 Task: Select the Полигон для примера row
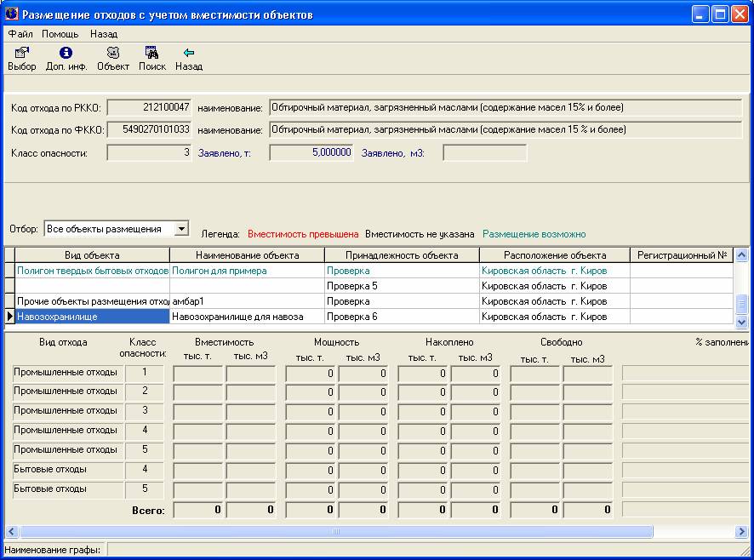[x=247, y=271]
